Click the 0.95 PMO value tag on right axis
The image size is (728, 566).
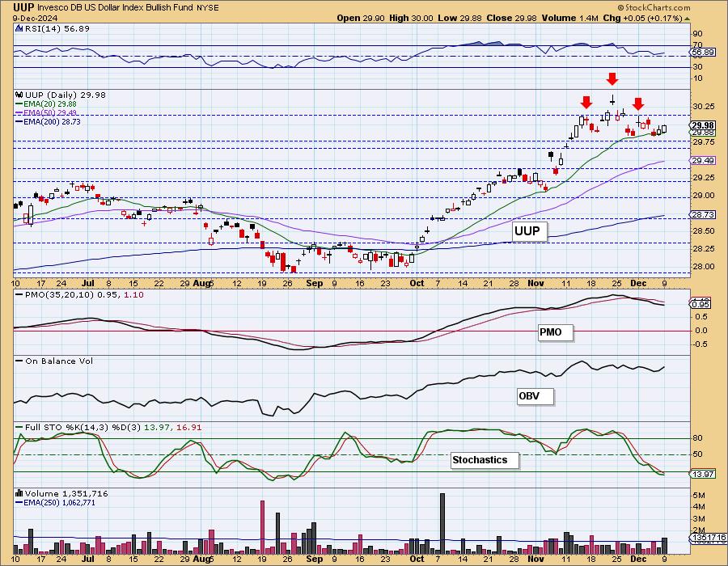(701, 305)
